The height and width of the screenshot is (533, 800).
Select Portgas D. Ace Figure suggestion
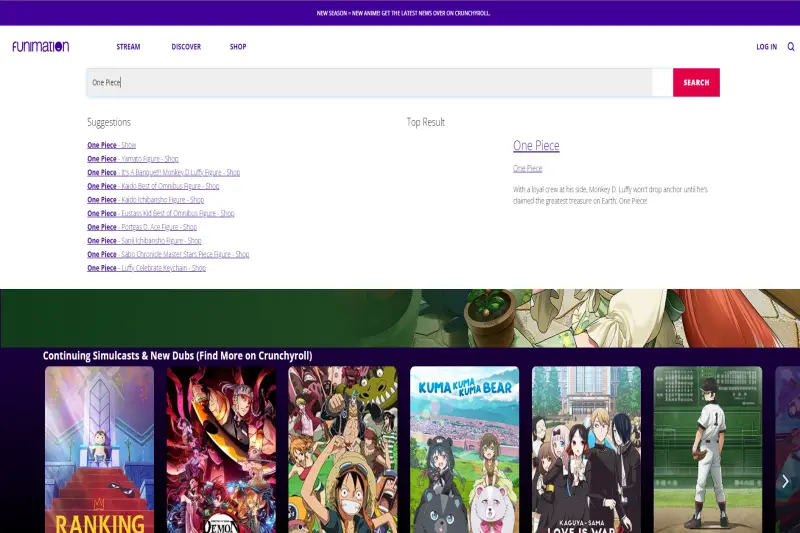click(142, 227)
